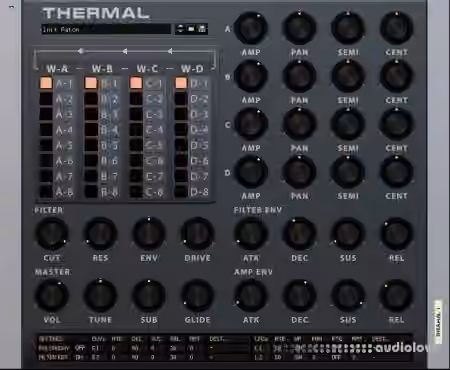The height and width of the screenshot is (370, 450).
Task: Toggle the active D-1 wavetable slot
Action: coord(181,83)
